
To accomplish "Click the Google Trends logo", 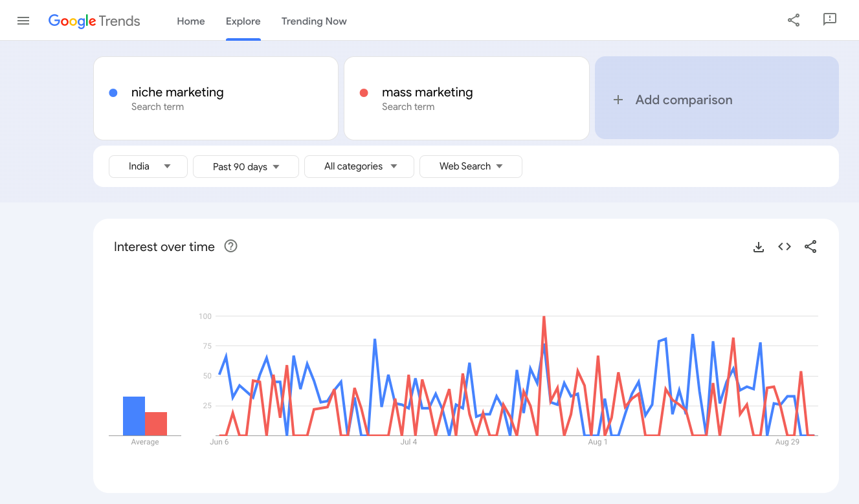I will tap(95, 21).
